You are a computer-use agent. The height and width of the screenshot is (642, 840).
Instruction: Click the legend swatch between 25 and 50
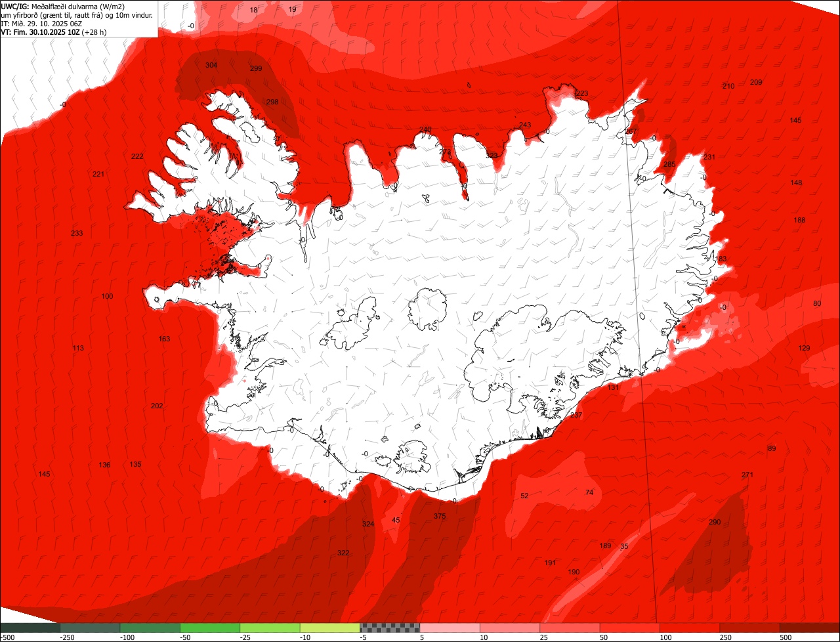click(570, 628)
